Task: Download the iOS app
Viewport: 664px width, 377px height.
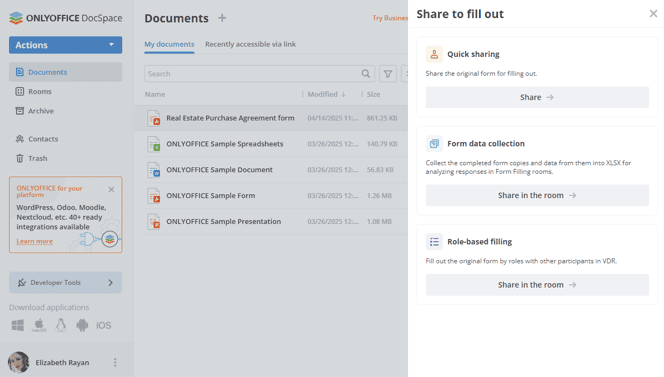Action: click(x=104, y=325)
